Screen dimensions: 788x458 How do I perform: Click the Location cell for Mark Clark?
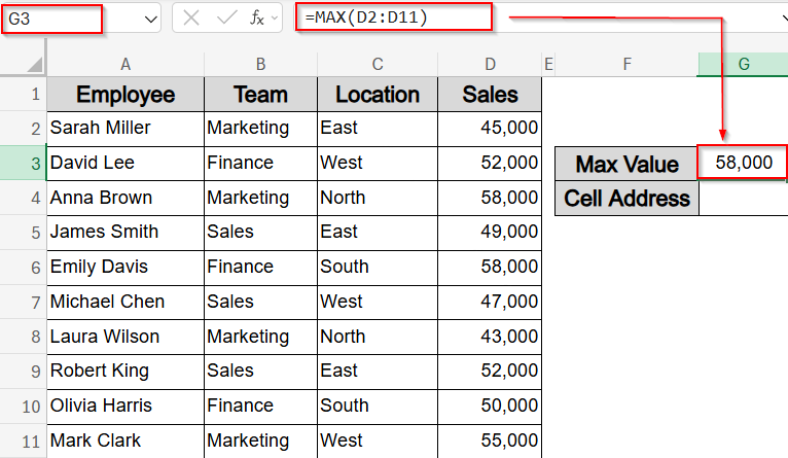point(377,440)
